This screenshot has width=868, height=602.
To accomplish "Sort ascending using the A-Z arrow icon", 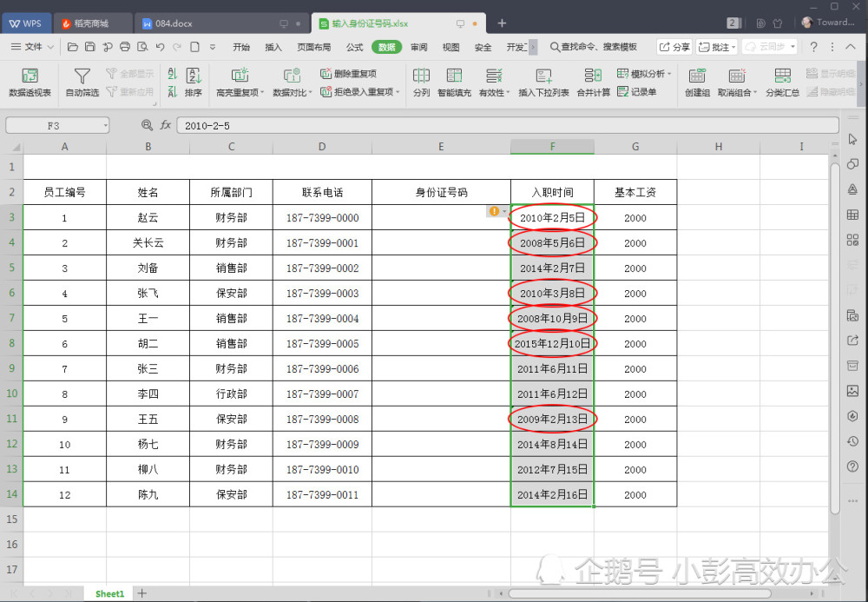I will click(172, 74).
